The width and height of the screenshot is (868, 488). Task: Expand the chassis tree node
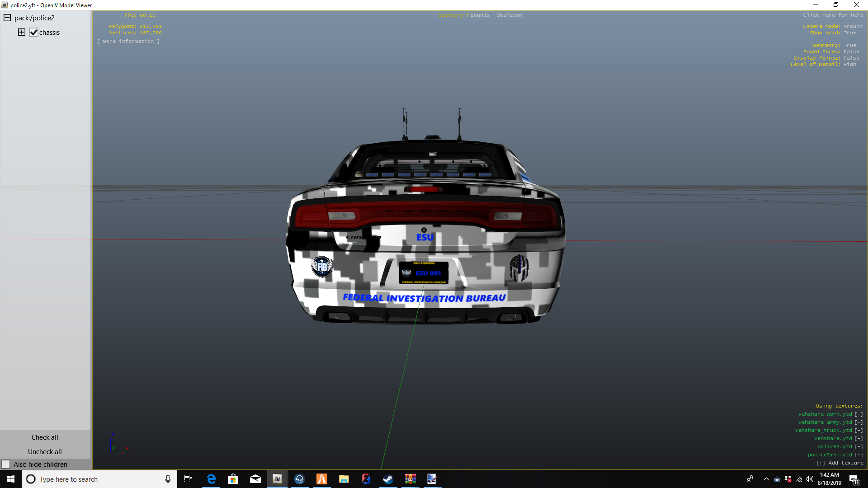(22, 32)
